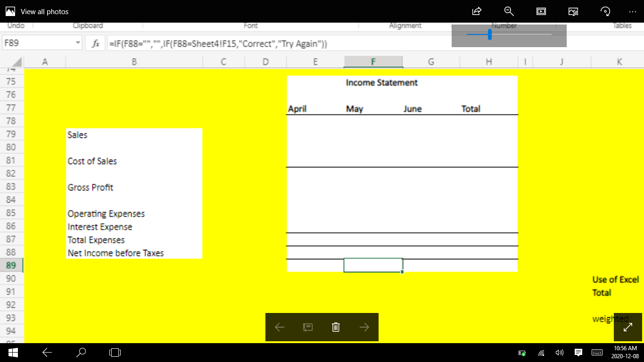Open network settings from the system tray
This screenshot has width=644, height=362.
click(x=541, y=352)
